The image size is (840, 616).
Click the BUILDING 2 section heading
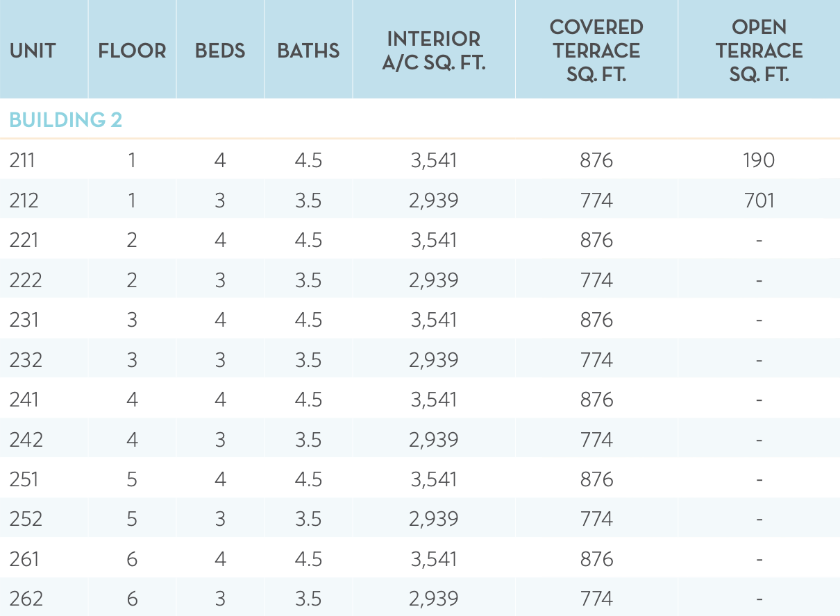[x=66, y=120]
